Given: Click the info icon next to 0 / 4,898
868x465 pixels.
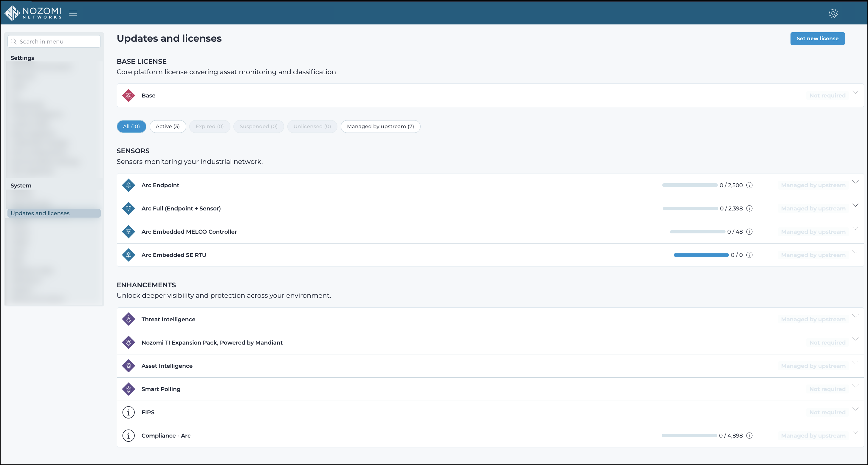Looking at the screenshot, I should (x=749, y=435).
